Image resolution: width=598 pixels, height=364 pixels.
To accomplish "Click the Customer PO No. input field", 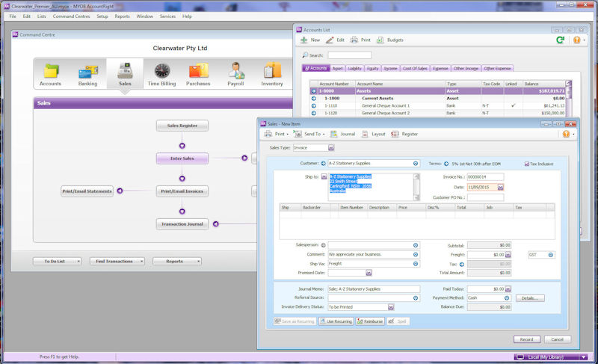I will 485,197.
